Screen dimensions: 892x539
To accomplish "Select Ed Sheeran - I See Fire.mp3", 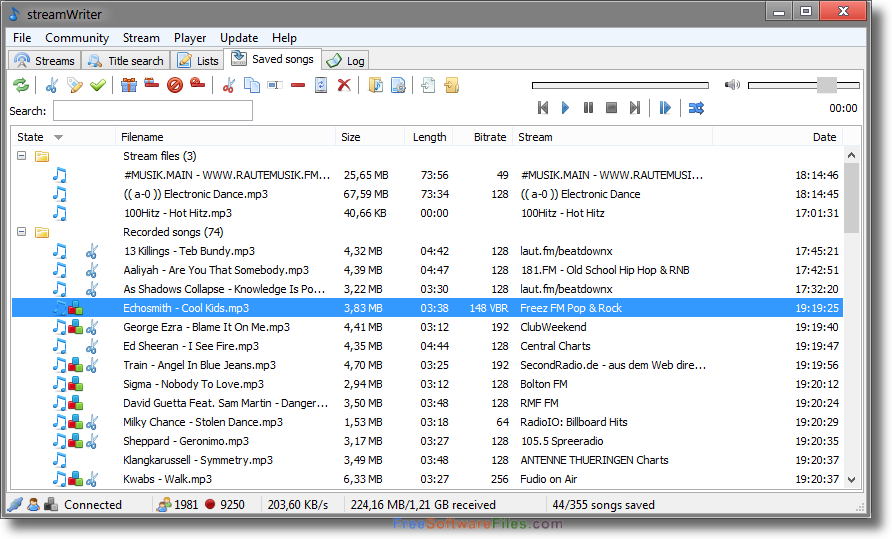I will click(427, 346).
